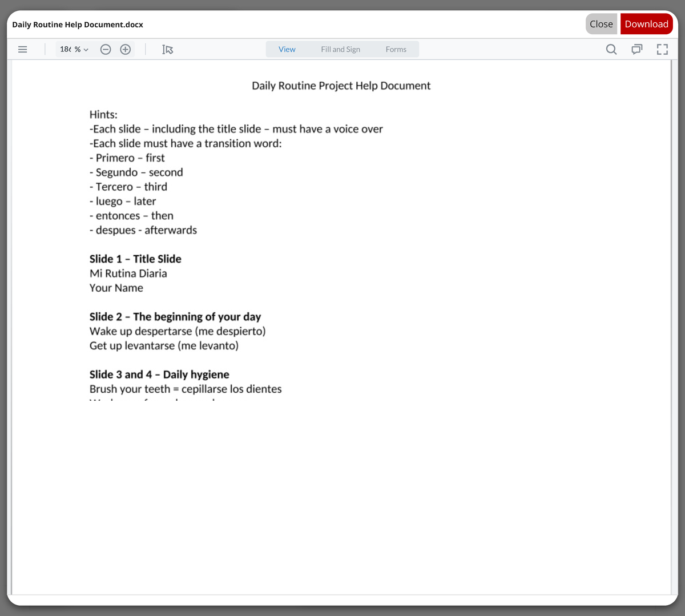The image size is (685, 616).
Task: Click the Hints: line in document
Action: [103, 115]
